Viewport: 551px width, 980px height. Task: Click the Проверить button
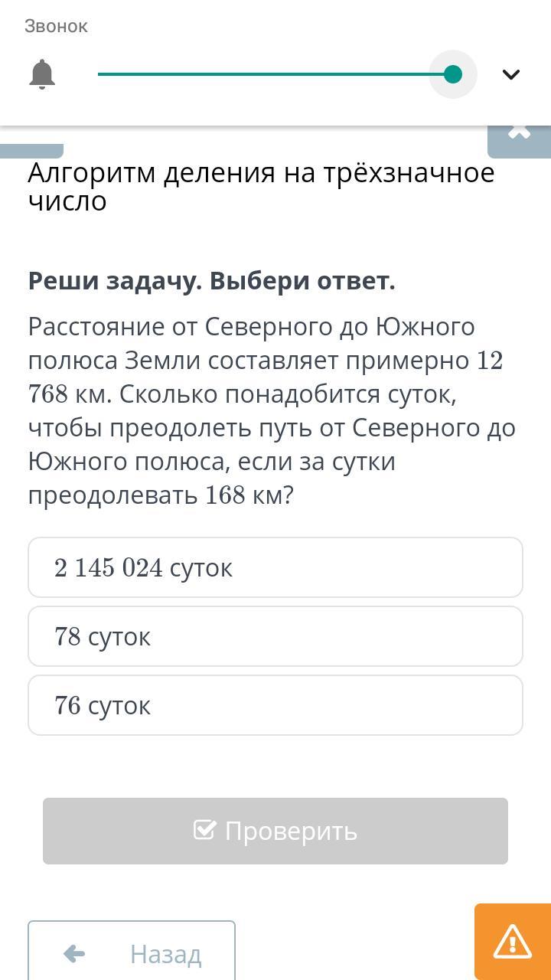tap(275, 831)
